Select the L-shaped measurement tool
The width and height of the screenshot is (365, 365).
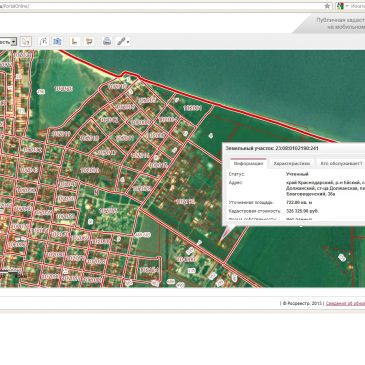click(75, 41)
